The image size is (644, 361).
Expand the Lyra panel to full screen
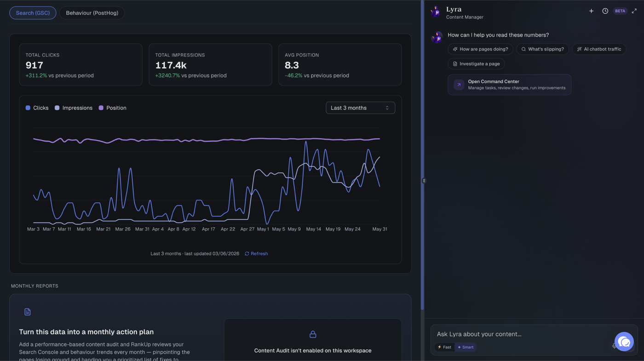tap(634, 11)
